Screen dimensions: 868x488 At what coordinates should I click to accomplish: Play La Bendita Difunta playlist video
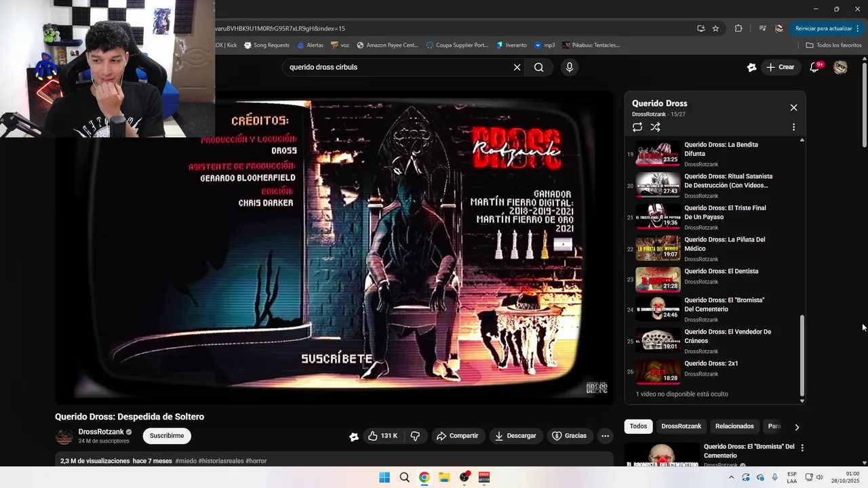pyautogui.click(x=657, y=153)
